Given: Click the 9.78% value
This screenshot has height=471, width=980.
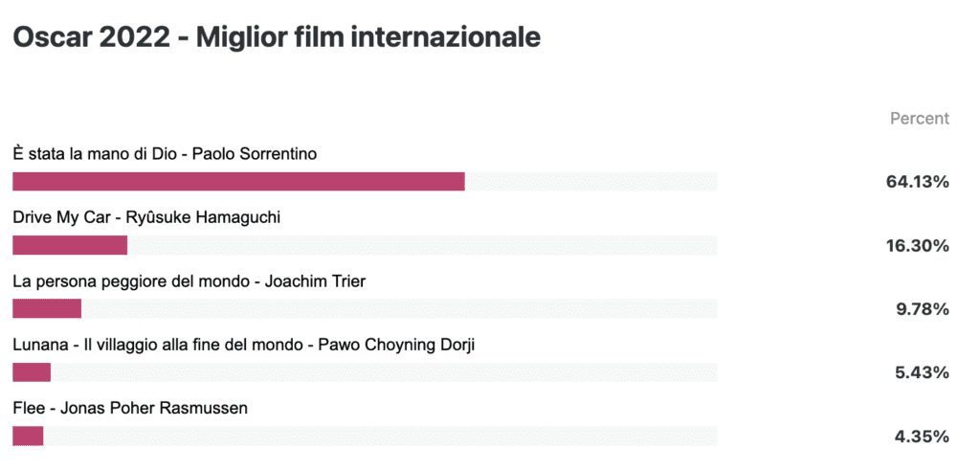Looking at the screenshot, I should pyautogui.click(x=923, y=309).
